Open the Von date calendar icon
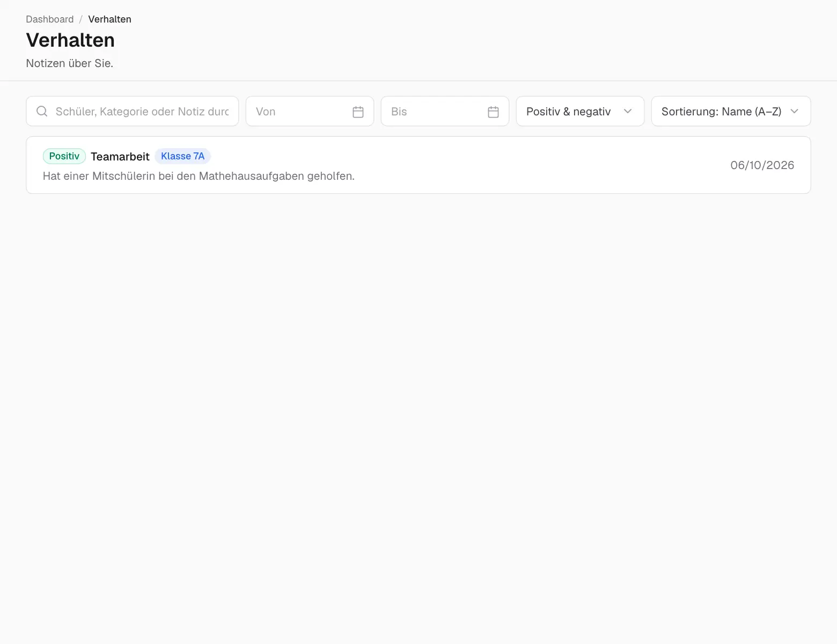This screenshot has width=837, height=644. pos(358,112)
